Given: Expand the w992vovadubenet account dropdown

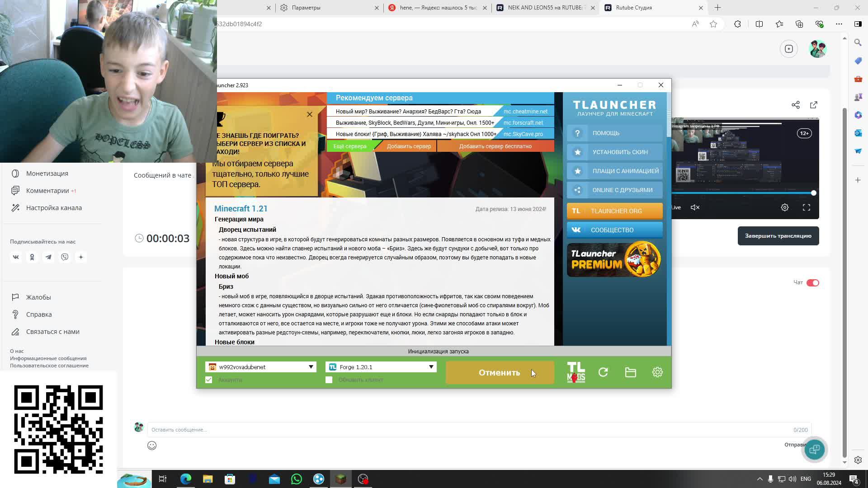Looking at the screenshot, I should pos(311,367).
